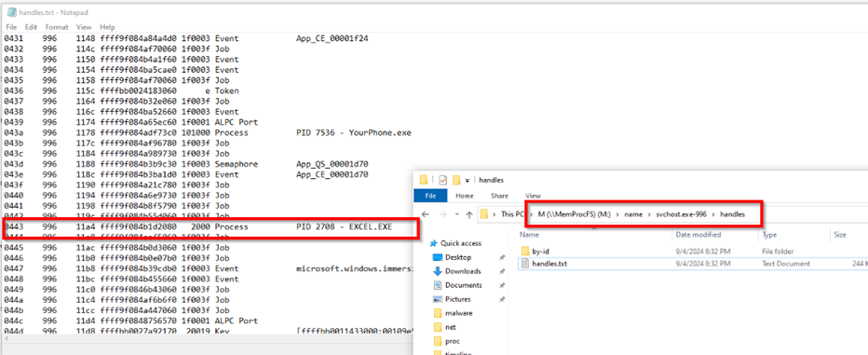The height and width of the screenshot is (355, 868).
Task: Click the 'Token' row text in Notepad
Action: [x=226, y=90]
